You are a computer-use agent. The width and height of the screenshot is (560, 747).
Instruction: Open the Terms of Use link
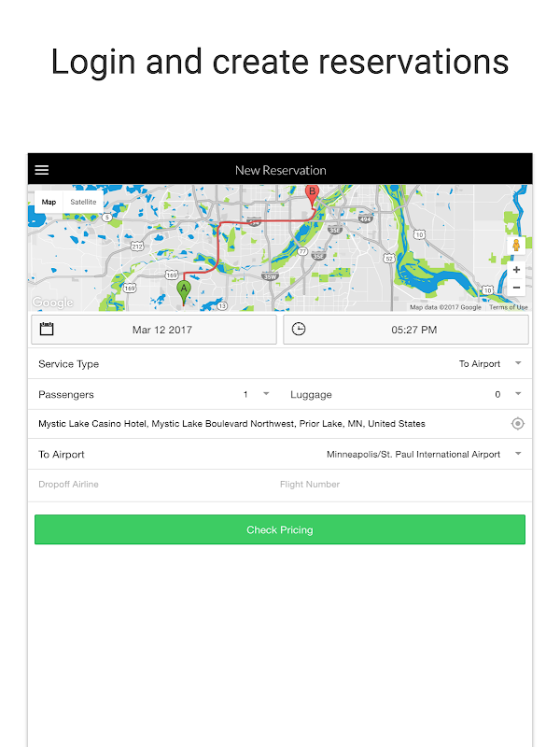point(508,307)
